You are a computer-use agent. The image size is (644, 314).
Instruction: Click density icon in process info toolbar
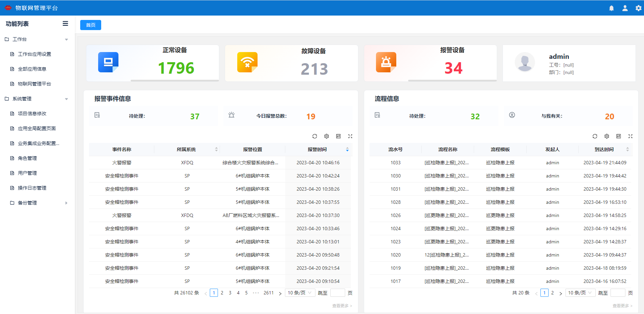click(x=618, y=136)
